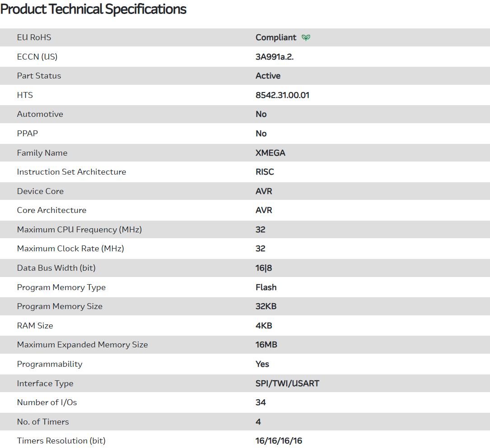
Task: Click the RISC value
Action: click(x=265, y=172)
